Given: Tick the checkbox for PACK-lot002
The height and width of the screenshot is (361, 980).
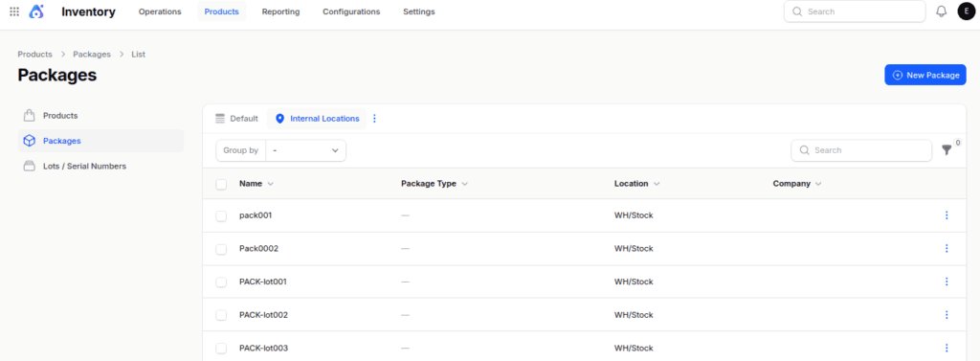Looking at the screenshot, I should click(221, 315).
